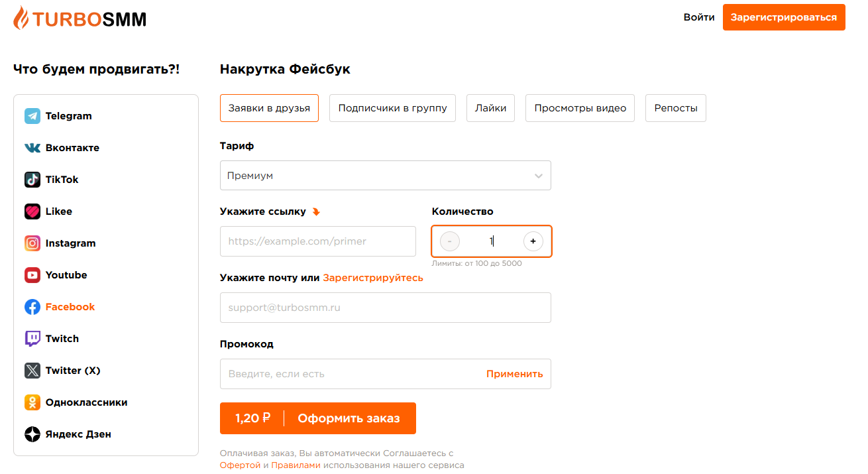
Task: Increase quantity with the plus button
Action: [533, 241]
